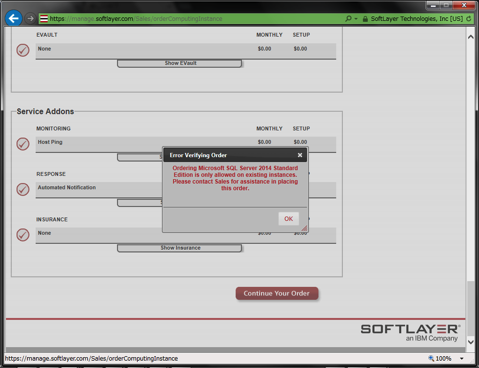Viewport: 479px width, 368px height.
Task: Click the Host Ping $0.00 monthly price
Action: coord(264,142)
